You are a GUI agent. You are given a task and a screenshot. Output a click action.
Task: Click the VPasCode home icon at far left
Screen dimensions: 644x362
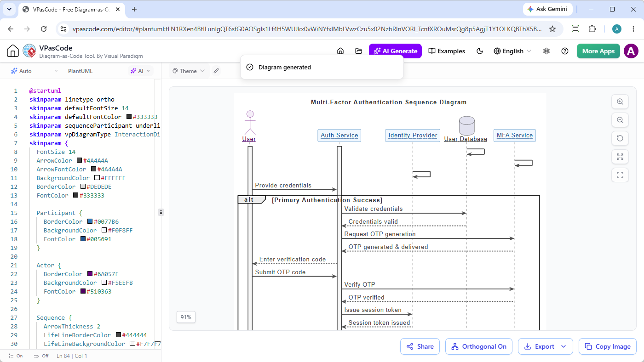pyautogui.click(x=13, y=51)
